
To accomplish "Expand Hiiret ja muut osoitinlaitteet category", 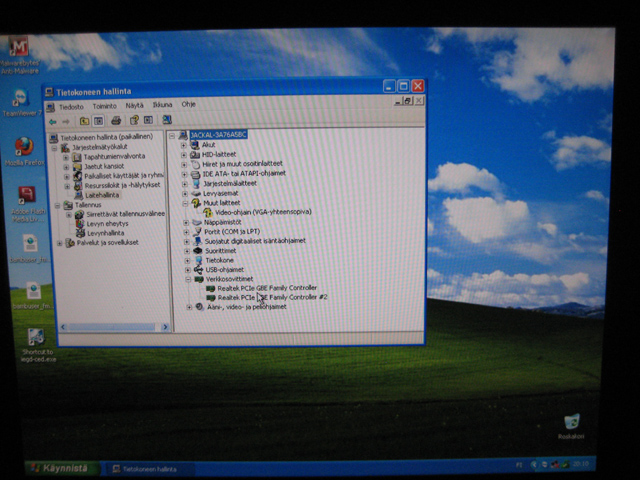I will [x=184, y=164].
